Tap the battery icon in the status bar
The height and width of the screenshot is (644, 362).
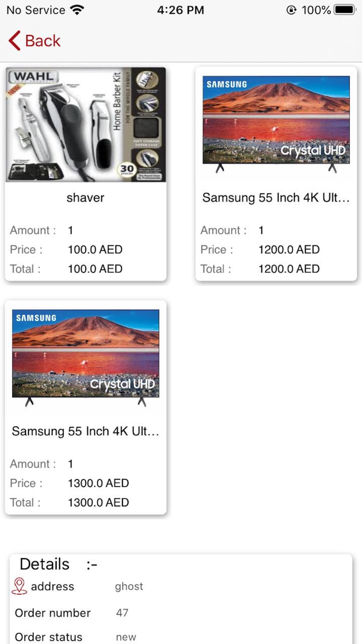click(x=345, y=10)
